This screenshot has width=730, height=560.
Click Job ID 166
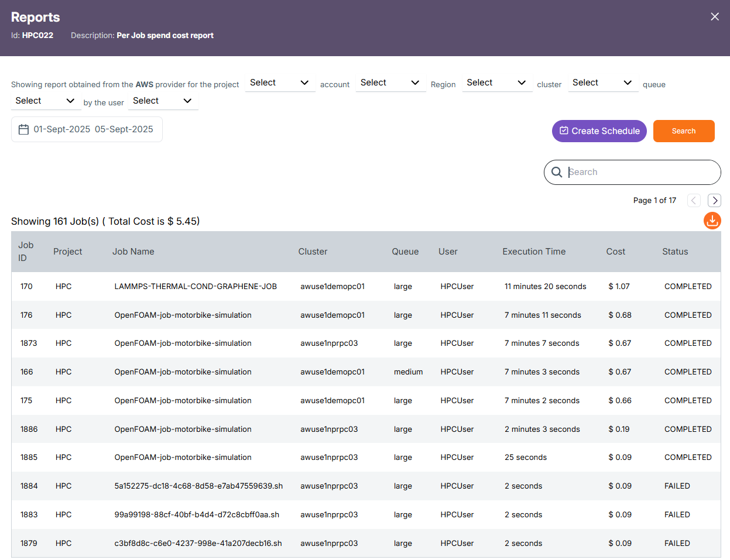click(26, 372)
